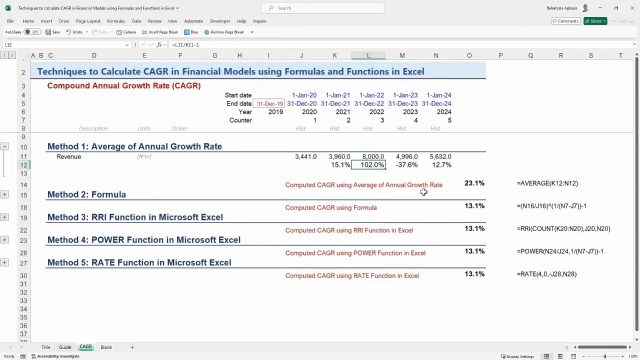This screenshot has width=640, height=360.
Task: Expand Method 2 group with plus button
Action: tap(4, 195)
